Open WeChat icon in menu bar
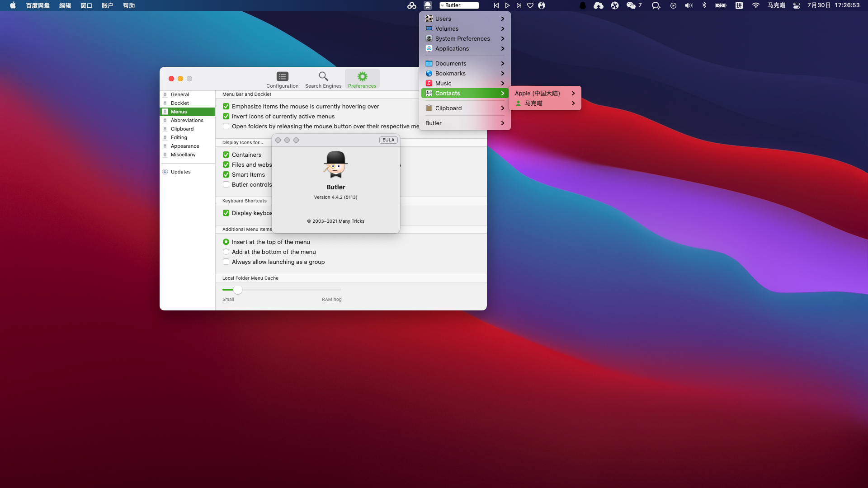The height and width of the screenshot is (488, 868). (x=631, y=5)
